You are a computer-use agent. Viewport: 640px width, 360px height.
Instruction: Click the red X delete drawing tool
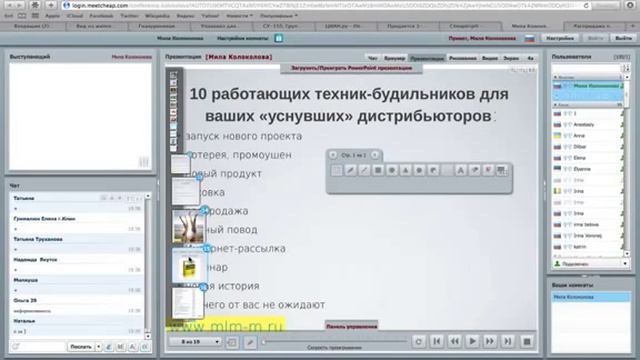tap(488, 170)
